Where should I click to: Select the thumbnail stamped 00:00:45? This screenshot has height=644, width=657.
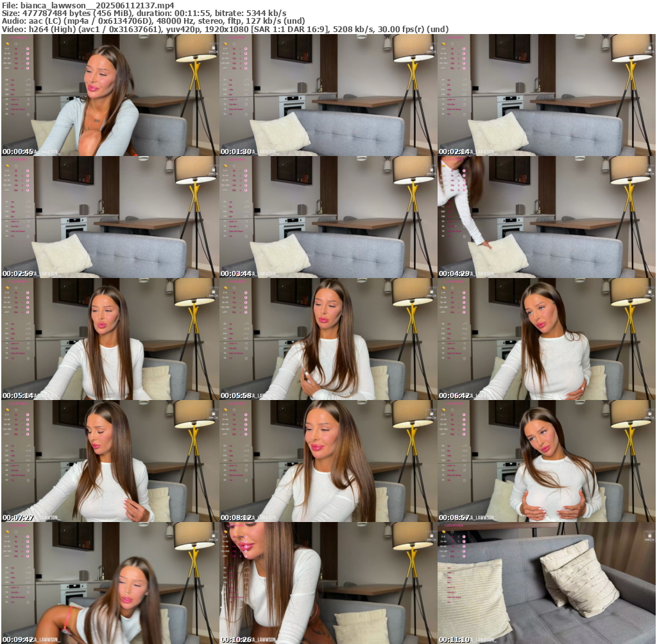(110, 95)
